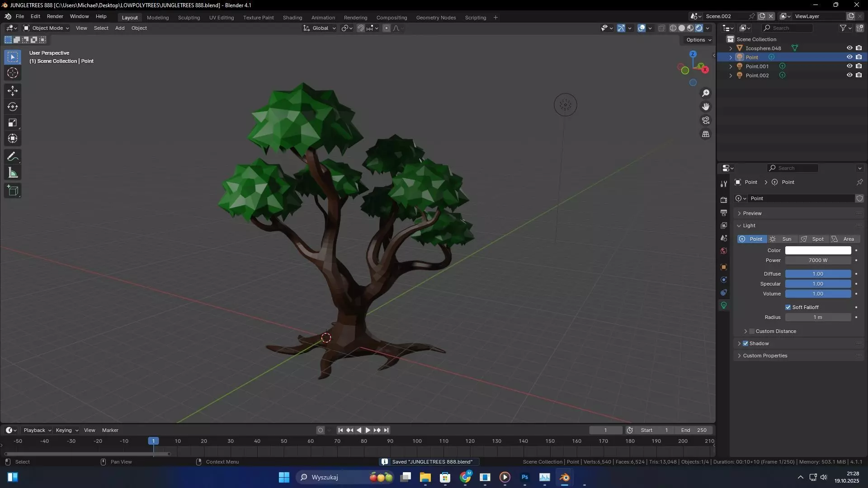Click the End frame 250 field
The height and width of the screenshot is (488, 868).
pyautogui.click(x=693, y=430)
